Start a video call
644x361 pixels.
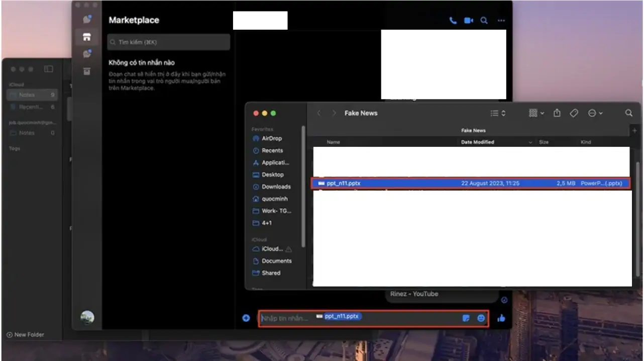click(x=468, y=21)
